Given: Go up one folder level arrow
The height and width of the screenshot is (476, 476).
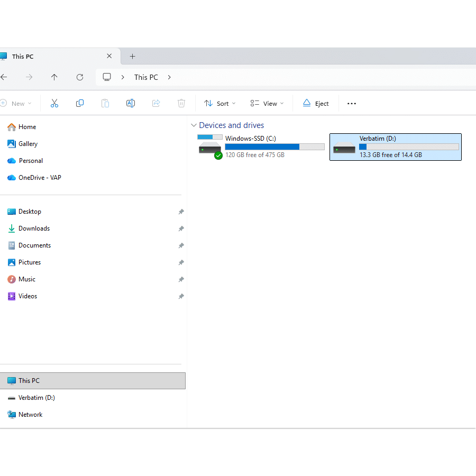Looking at the screenshot, I should tap(54, 77).
